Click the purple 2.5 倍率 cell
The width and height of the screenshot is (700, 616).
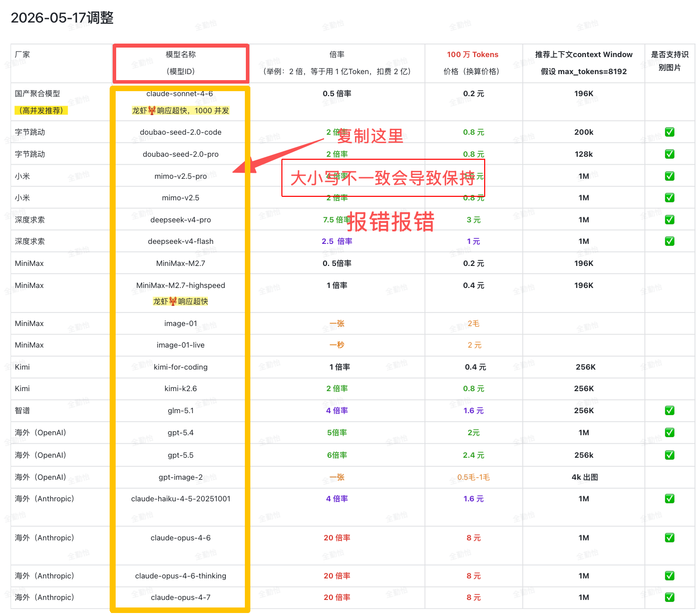coord(337,241)
